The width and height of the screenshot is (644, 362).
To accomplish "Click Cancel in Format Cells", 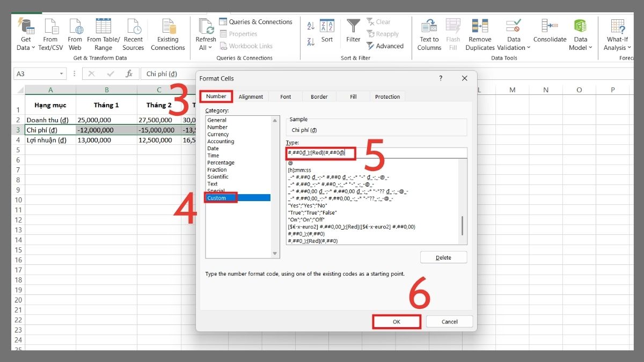I will click(x=450, y=322).
